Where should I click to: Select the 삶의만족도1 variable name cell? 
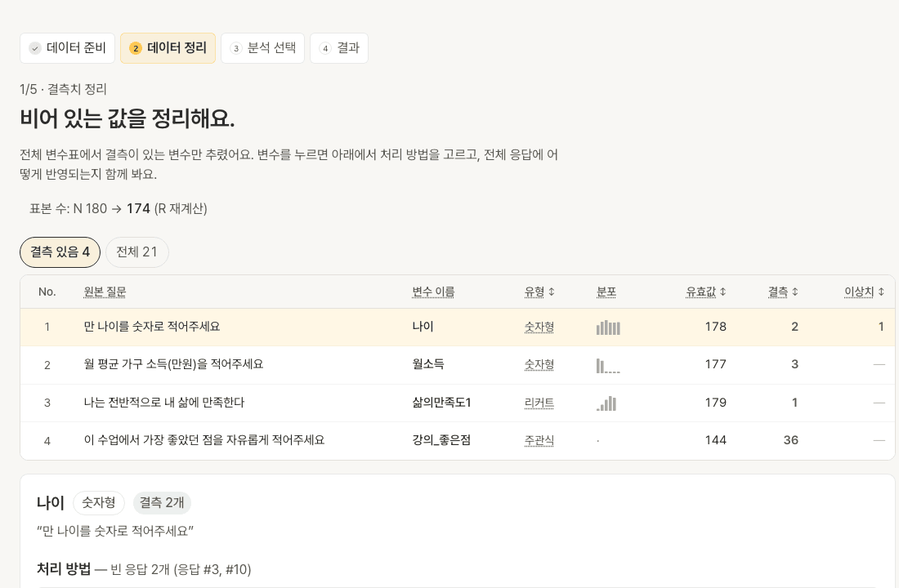click(441, 403)
